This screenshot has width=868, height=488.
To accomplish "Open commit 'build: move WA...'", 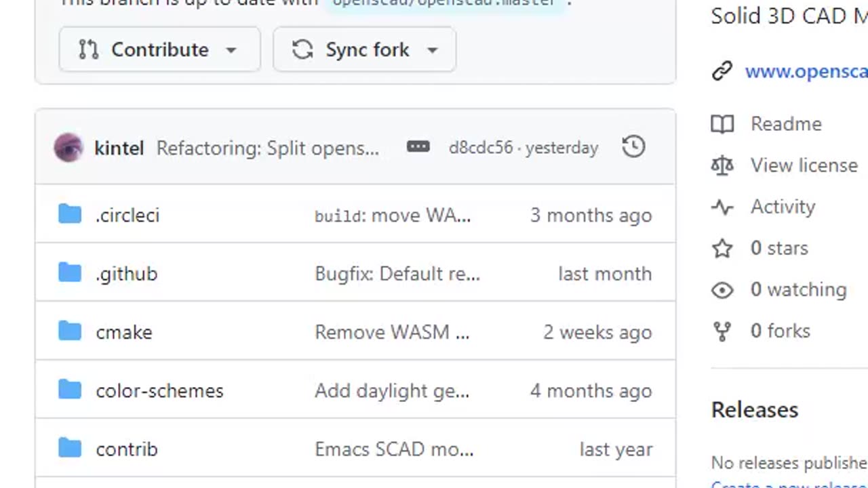I will (x=393, y=216).
